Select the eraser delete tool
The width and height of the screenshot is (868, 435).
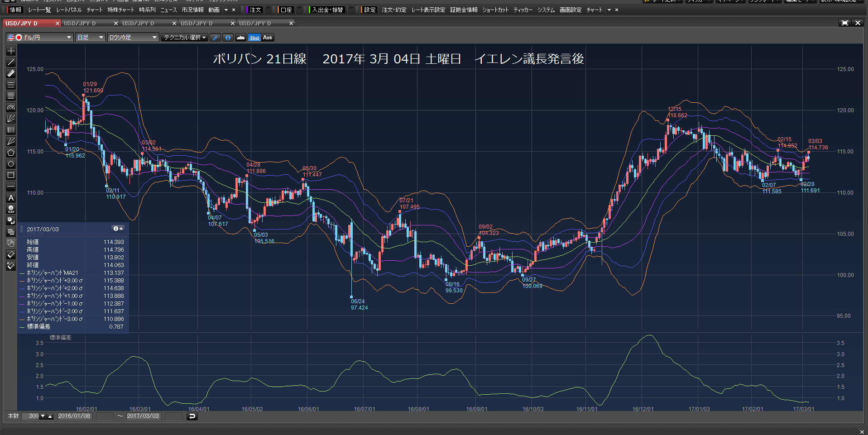point(11,254)
